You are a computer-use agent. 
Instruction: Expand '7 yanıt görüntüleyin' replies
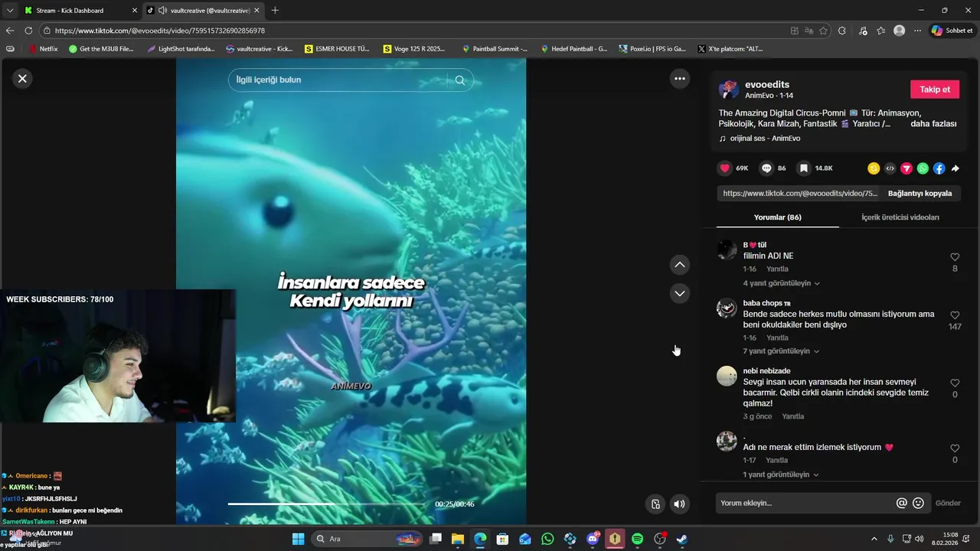point(781,351)
